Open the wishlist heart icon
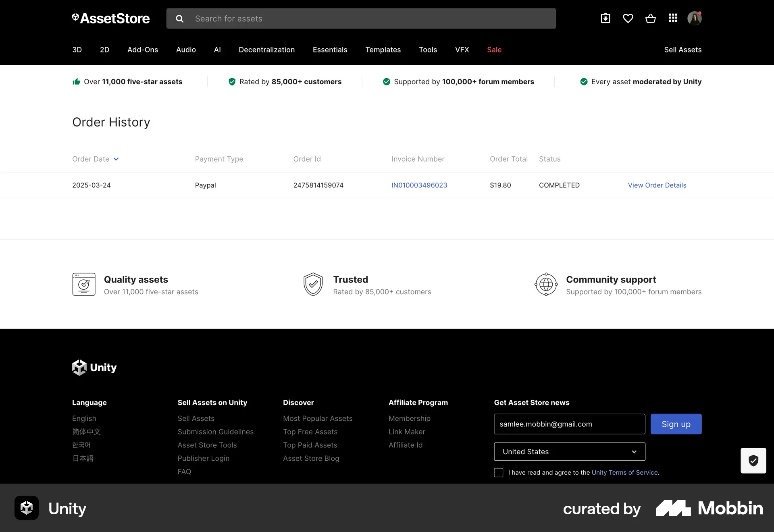 (x=628, y=18)
